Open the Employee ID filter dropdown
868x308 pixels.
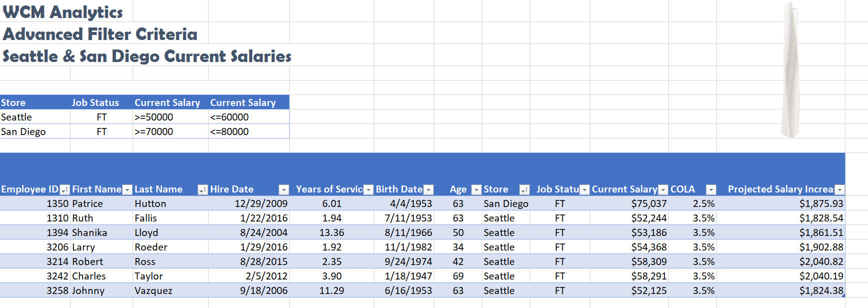point(65,189)
